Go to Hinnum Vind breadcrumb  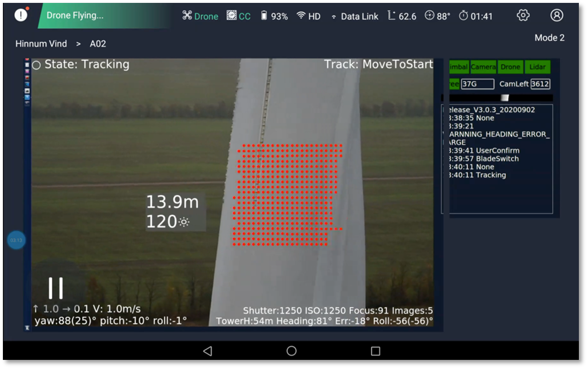[41, 44]
